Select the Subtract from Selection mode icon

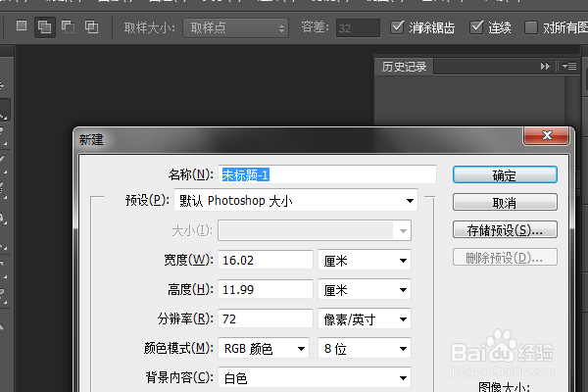[68, 26]
